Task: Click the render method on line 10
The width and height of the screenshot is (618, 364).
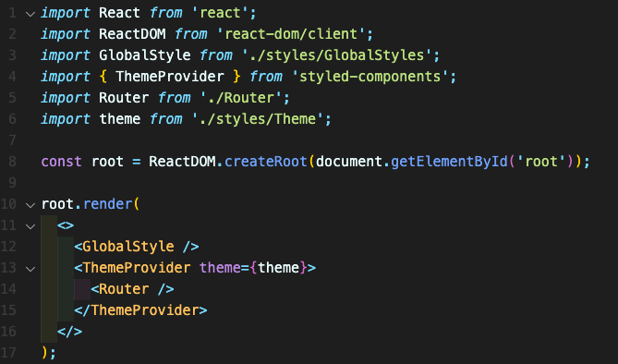Action: 107,204
